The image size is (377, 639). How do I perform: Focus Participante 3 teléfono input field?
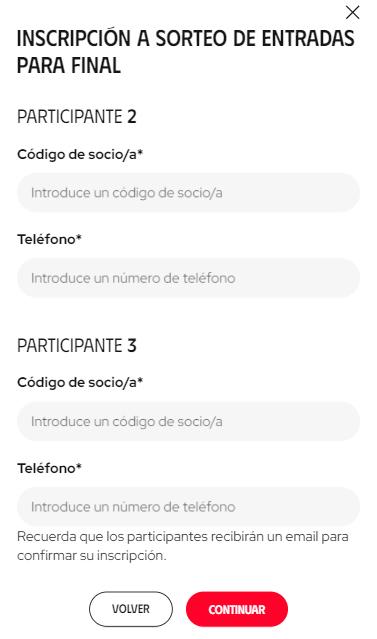[x=188, y=507]
